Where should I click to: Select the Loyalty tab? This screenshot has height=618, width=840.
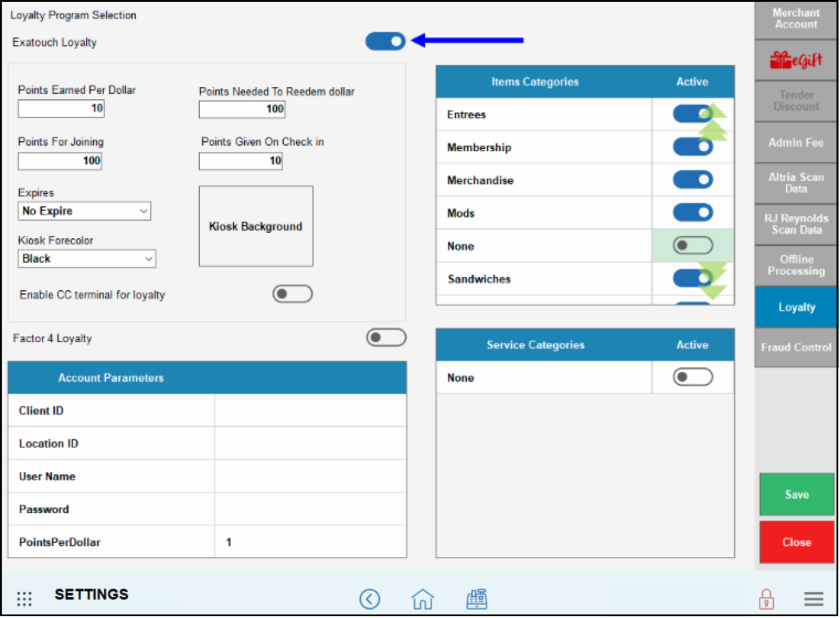pos(795,307)
